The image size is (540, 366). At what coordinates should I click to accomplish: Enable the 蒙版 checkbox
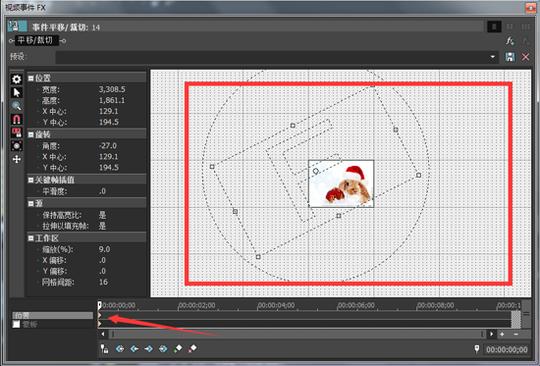pyautogui.click(x=16, y=324)
